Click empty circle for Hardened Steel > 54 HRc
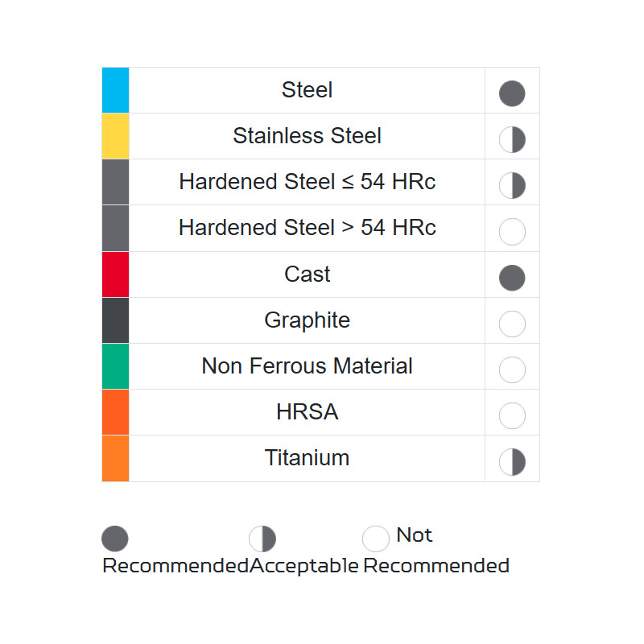Viewport: 644px width, 644px height. click(x=512, y=232)
